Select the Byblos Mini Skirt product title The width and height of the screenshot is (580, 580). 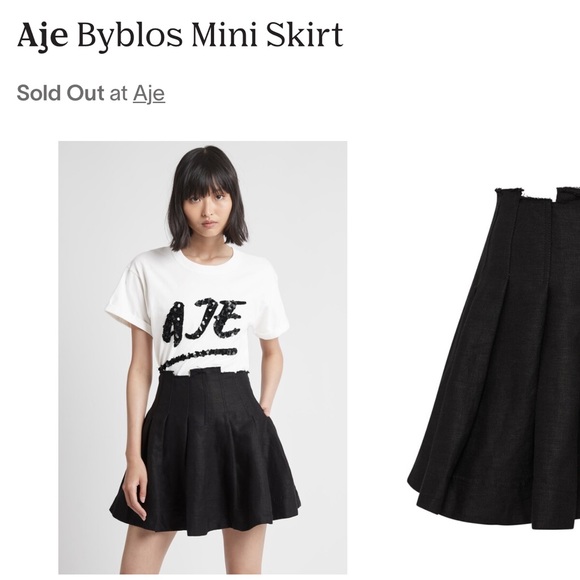210,36
